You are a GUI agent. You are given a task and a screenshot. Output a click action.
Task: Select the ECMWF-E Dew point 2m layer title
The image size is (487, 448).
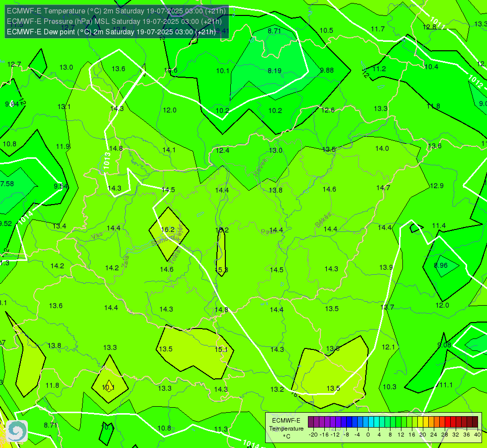tap(111, 32)
